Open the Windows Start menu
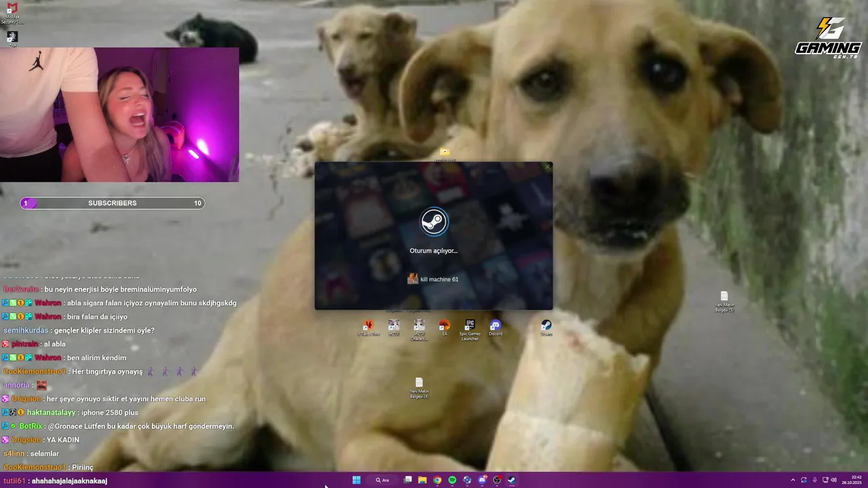This screenshot has width=868, height=488. [357, 480]
